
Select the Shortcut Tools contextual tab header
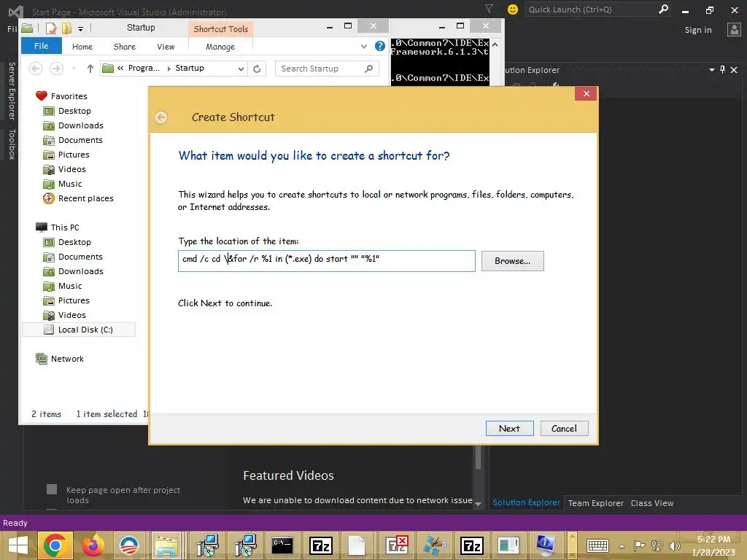point(220,29)
